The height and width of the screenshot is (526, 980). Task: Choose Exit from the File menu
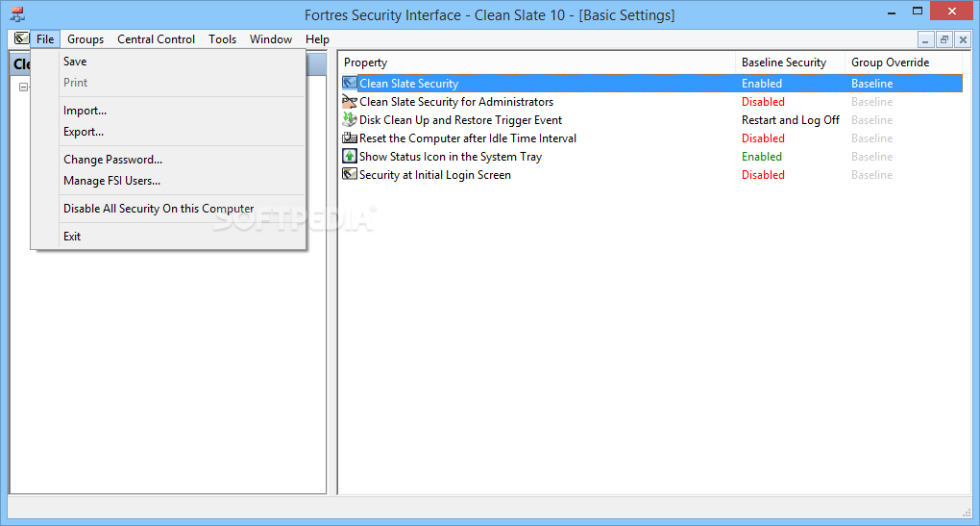168,237
